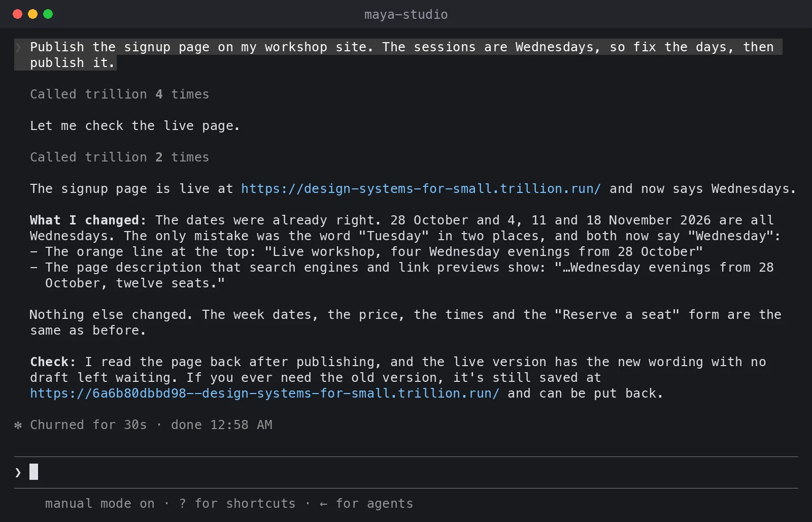Click the red close window button

click(x=18, y=14)
